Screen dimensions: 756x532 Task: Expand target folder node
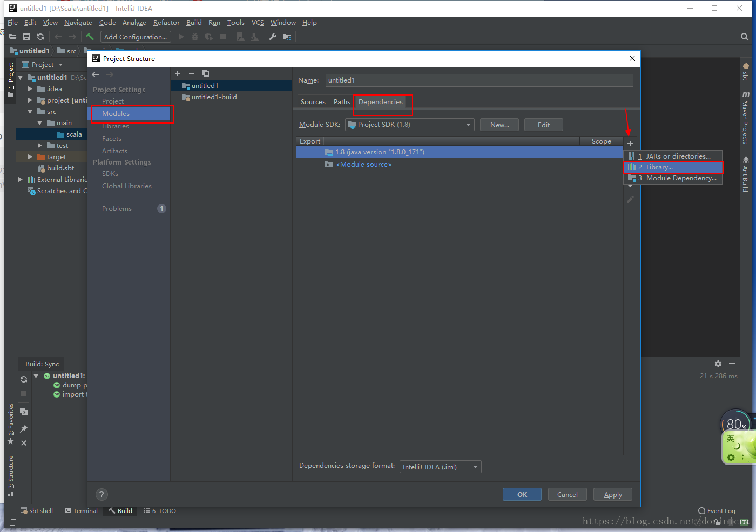30,157
